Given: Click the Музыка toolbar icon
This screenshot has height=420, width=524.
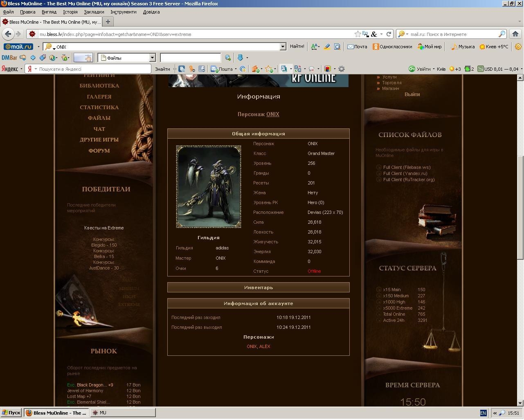Looking at the screenshot, I should tap(462, 47).
